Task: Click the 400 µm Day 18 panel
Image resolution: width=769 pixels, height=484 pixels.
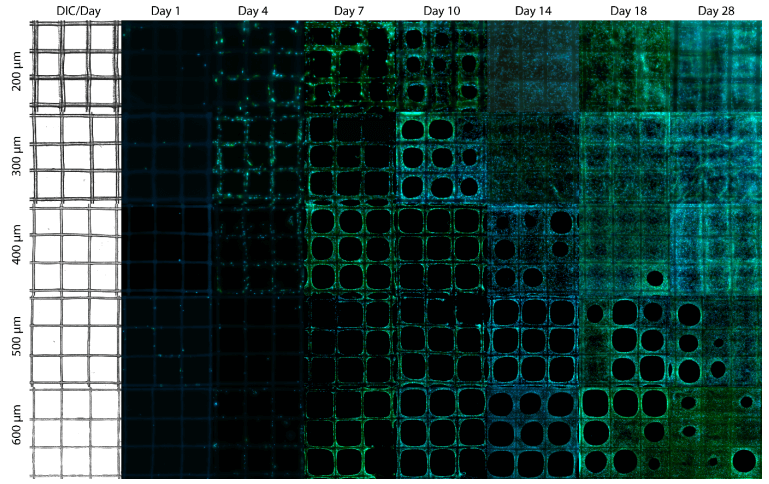Action: pos(625,250)
